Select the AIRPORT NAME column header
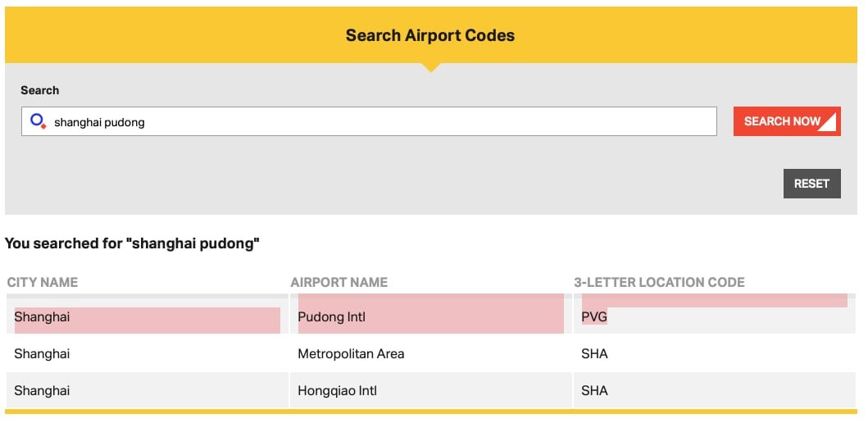Viewport: 868px width, 423px height. tap(339, 282)
